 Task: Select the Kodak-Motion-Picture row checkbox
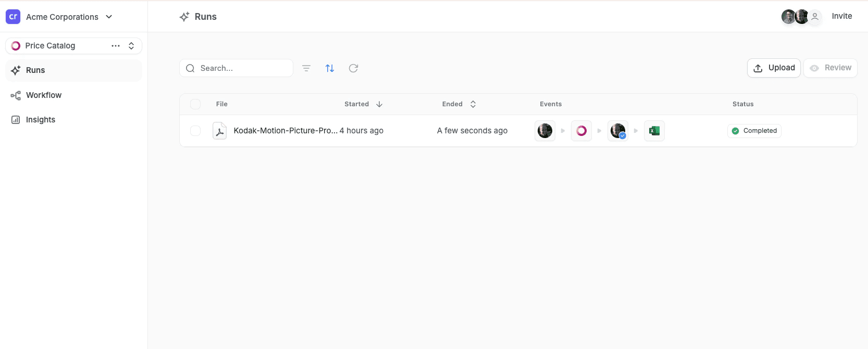[x=195, y=131]
